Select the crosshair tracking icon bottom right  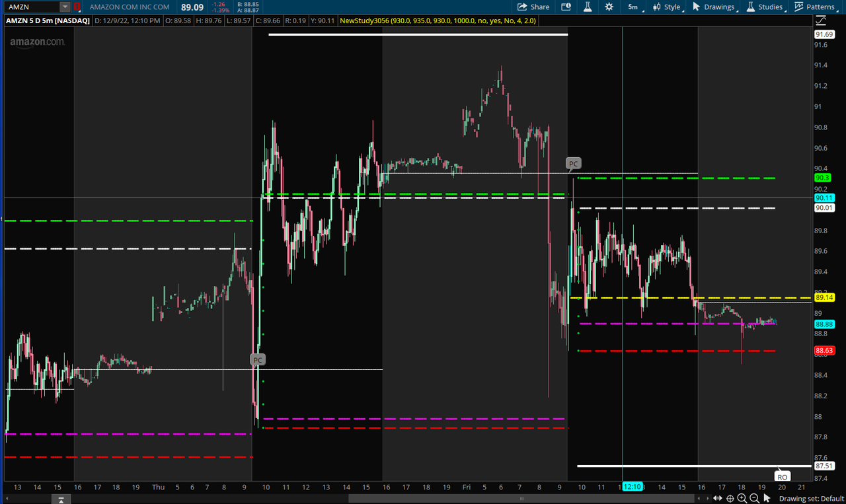click(x=729, y=497)
